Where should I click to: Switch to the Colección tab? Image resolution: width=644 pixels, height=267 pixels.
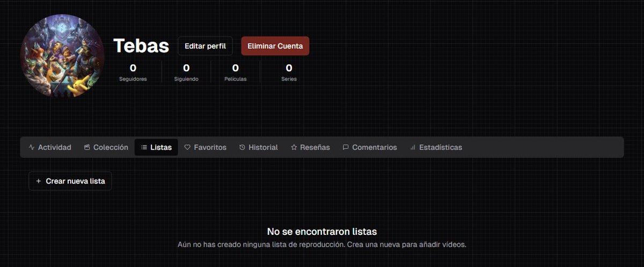[106, 147]
